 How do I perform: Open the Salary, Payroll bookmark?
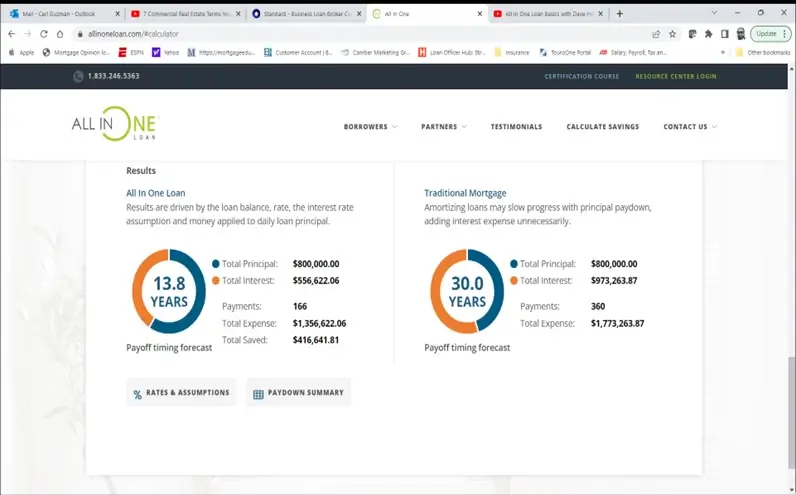(x=633, y=52)
